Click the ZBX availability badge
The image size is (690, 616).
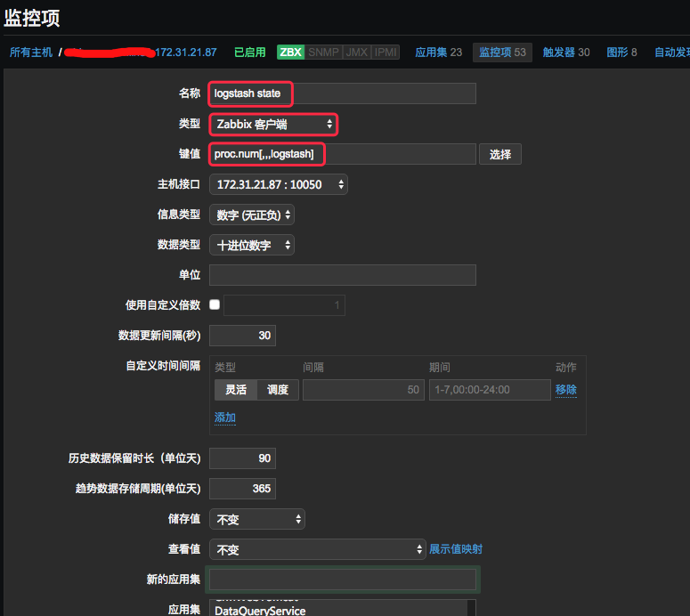click(x=290, y=53)
